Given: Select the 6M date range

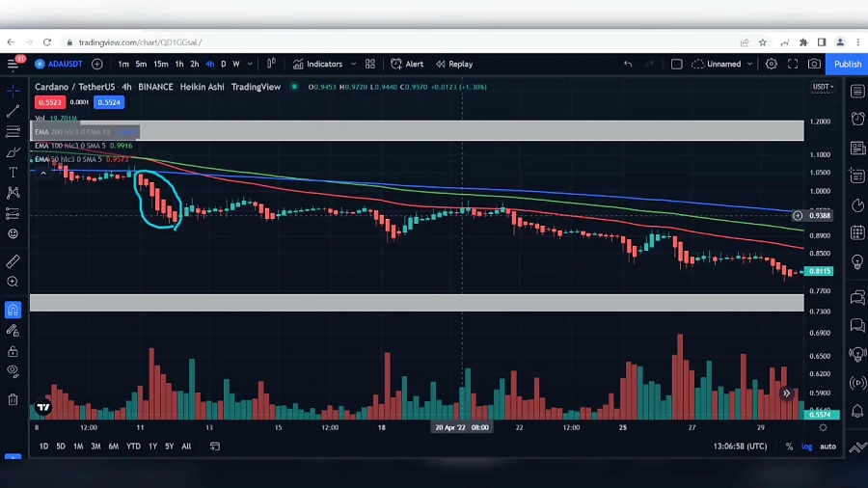Looking at the screenshot, I should pyautogui.click(x=114, y=447).
